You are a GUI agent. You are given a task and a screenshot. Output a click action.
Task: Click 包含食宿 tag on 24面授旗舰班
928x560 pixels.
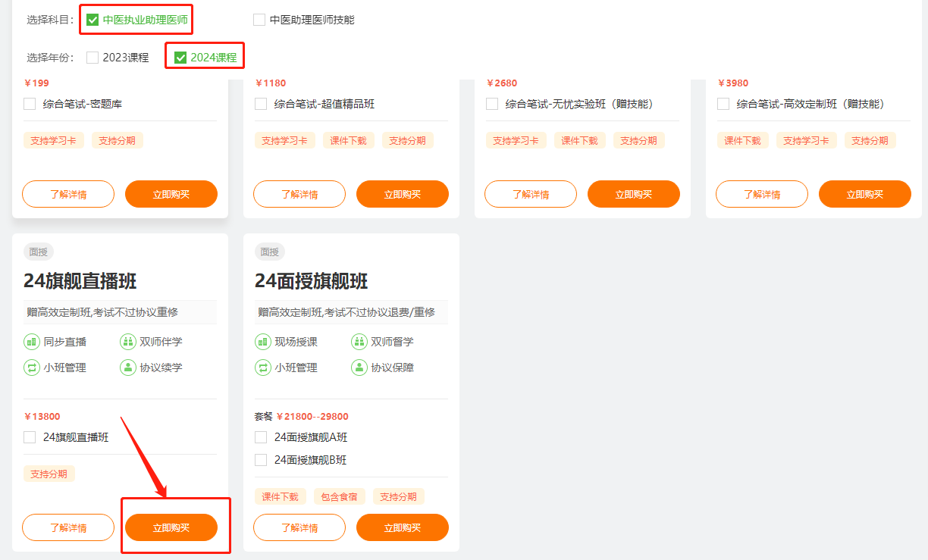point(339,497)
